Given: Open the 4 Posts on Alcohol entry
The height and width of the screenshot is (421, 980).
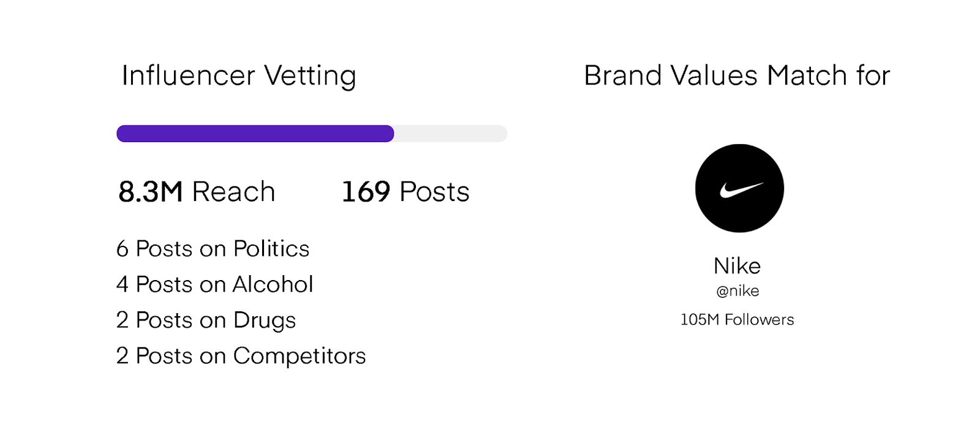Looking at the screenshot, I should 214,284.
